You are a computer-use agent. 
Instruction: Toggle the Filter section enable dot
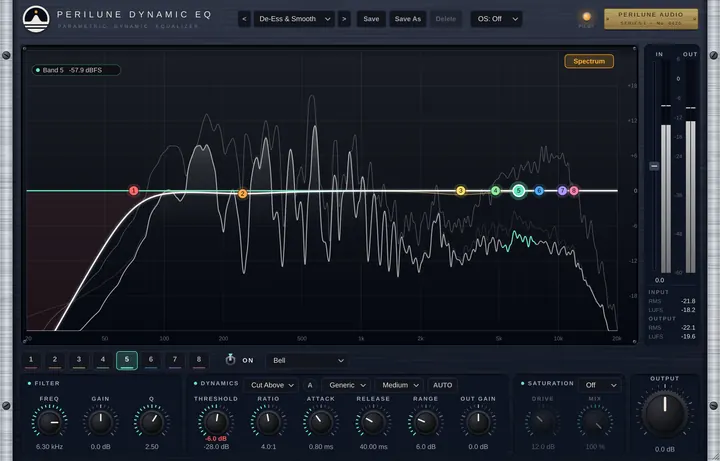29,383
